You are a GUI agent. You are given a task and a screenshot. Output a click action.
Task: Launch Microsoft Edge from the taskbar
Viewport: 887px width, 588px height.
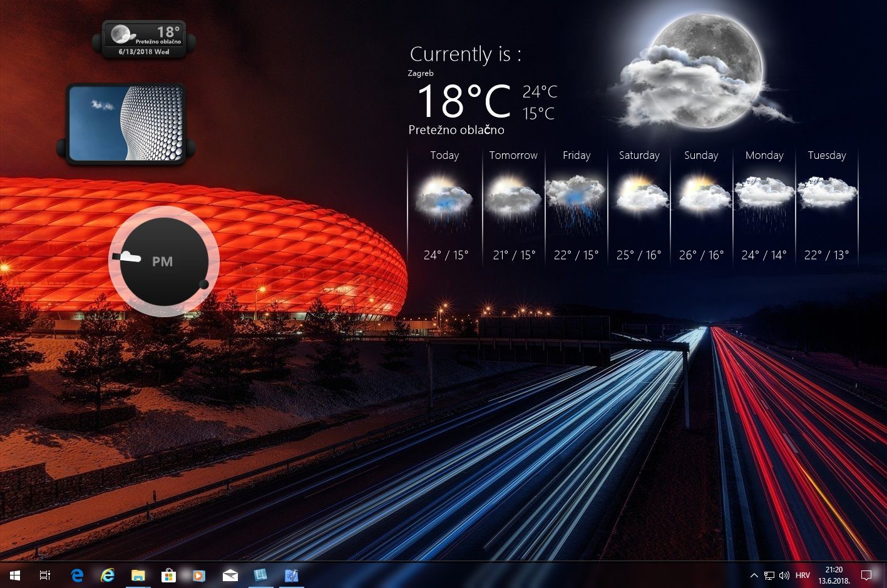[77, 575]
